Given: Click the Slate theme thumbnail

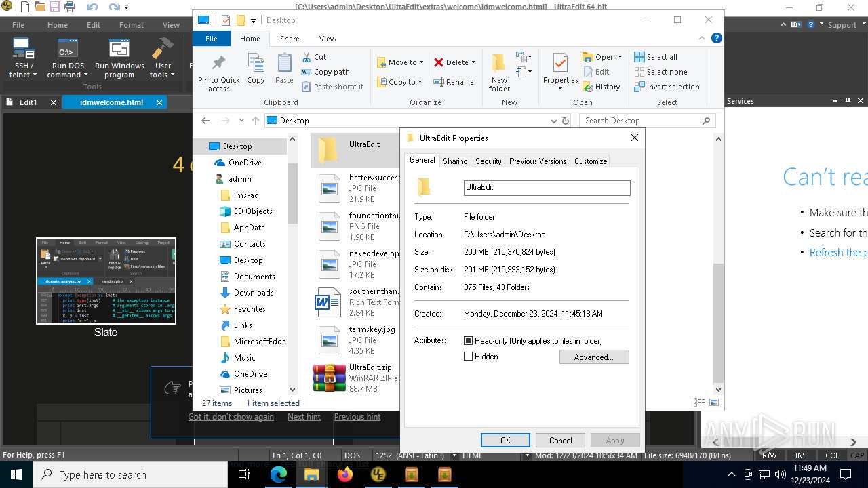Looking at the screenshot, I should 106,281.
